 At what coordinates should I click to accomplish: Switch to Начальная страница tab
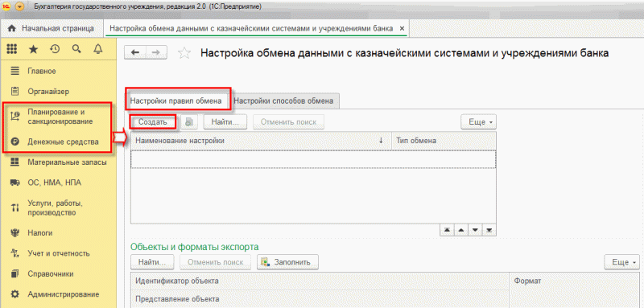click(x=52, y=29)
